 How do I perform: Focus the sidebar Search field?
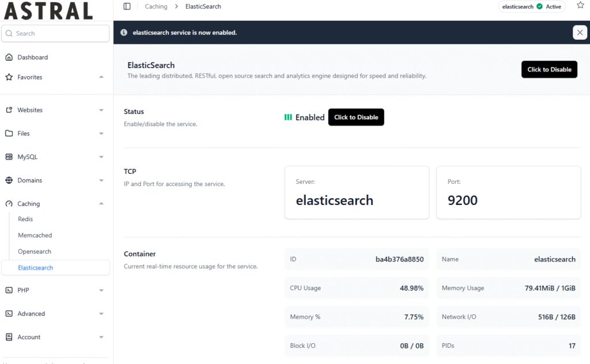tap(55, 33)
